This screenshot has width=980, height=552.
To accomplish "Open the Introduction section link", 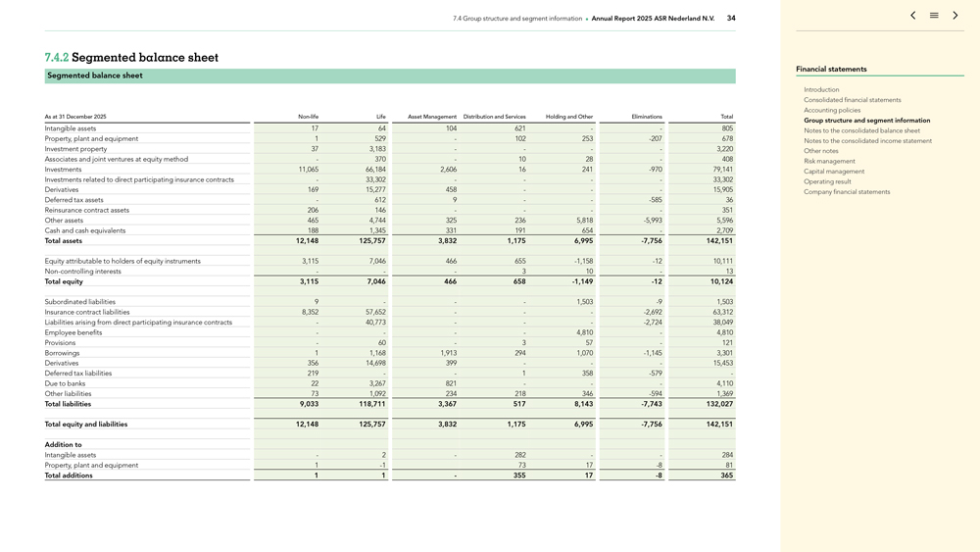I will click(x=821, y=89).
